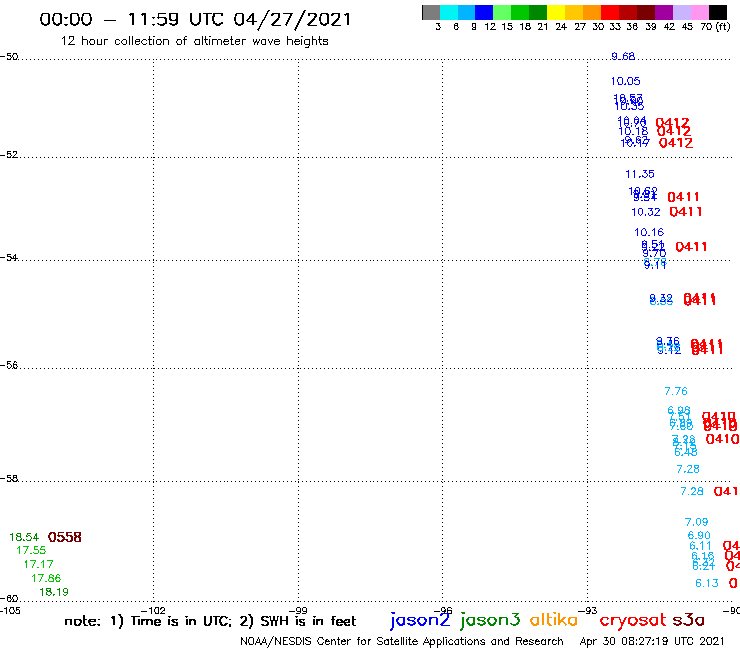Click the 0411 time label beside 10.32

[x=686, y=212]
